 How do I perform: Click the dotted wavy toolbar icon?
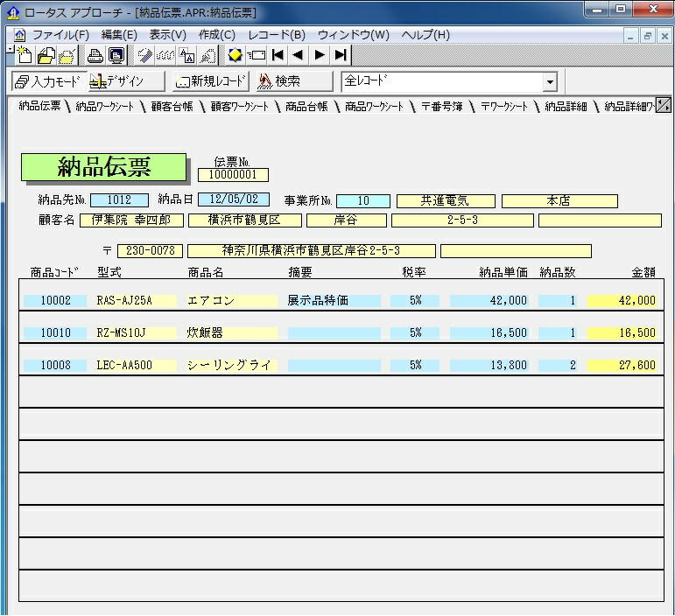pos(165,55)
